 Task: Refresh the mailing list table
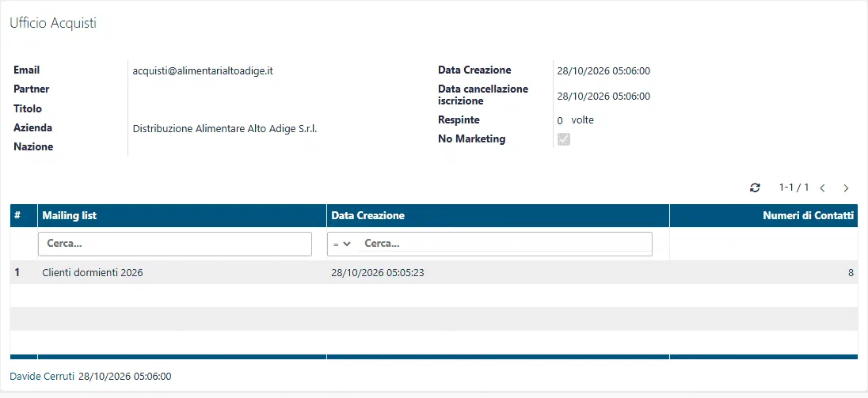click(755, 188)
